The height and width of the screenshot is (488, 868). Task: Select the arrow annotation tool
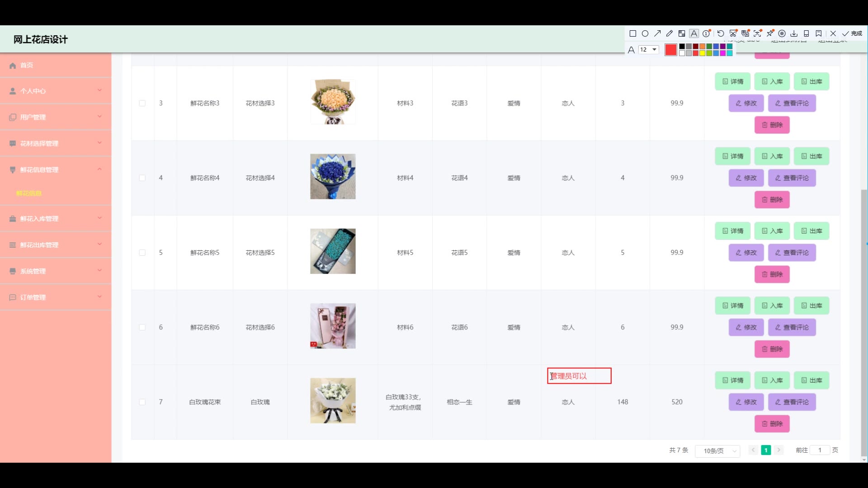pyautogui.click(x=657, y=33)
